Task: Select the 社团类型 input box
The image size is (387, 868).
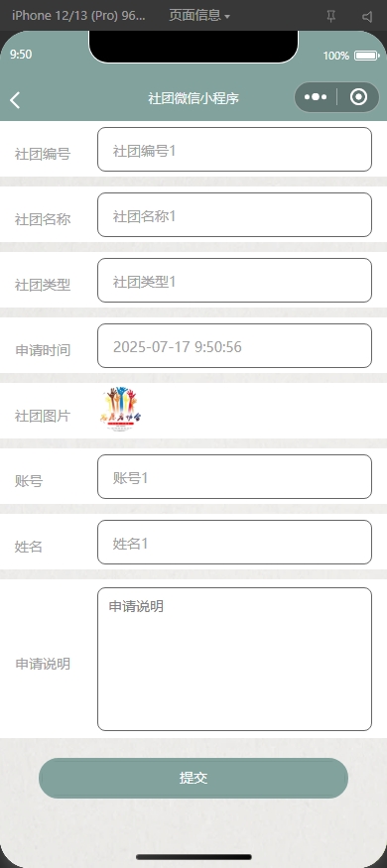Action: tap(234, 280)
